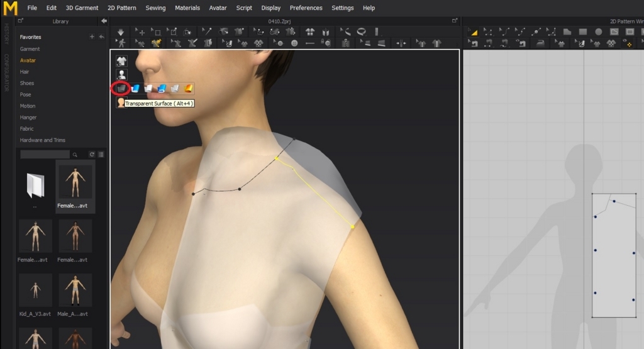Toggle the yellow eye grid icon in 2D toolbar

(x=627, y=43)
